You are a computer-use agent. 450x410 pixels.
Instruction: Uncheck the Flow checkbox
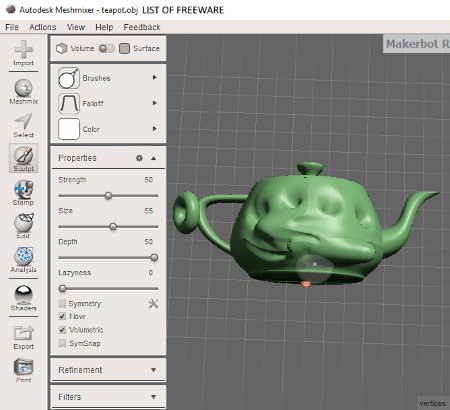click(x=62, y=316)
